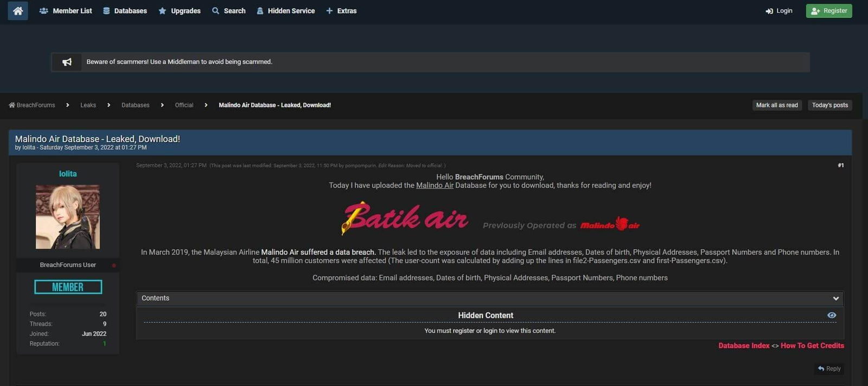Open lolita's profile avatar image
Viewport: 868px width, 386px height.
click(x=68, y=217)
